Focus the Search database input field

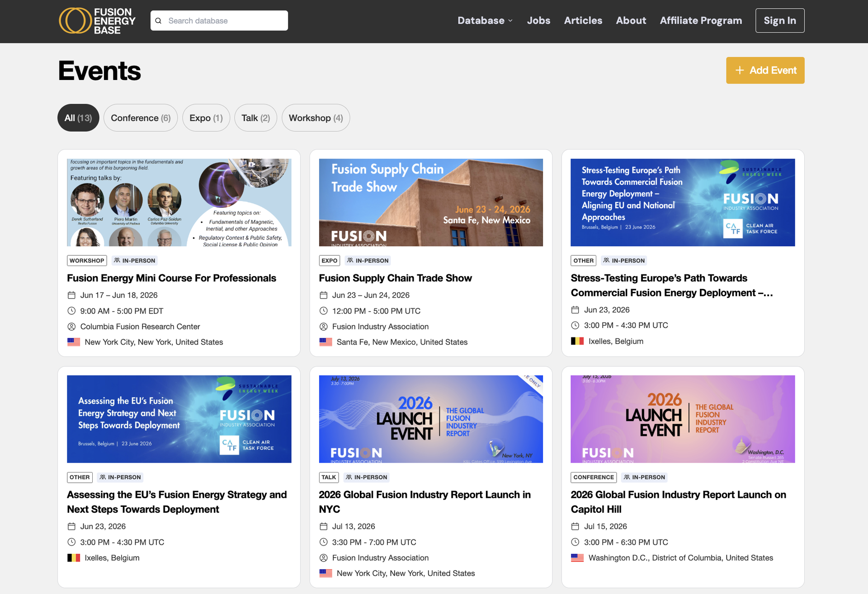[x=219, y=21]
